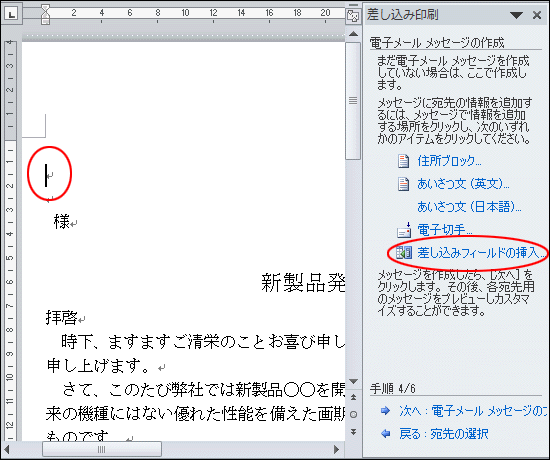This screenshot has height=460, width=550.
Task: Click the vertical scrollbar down arrow
Action: point(353,381)
